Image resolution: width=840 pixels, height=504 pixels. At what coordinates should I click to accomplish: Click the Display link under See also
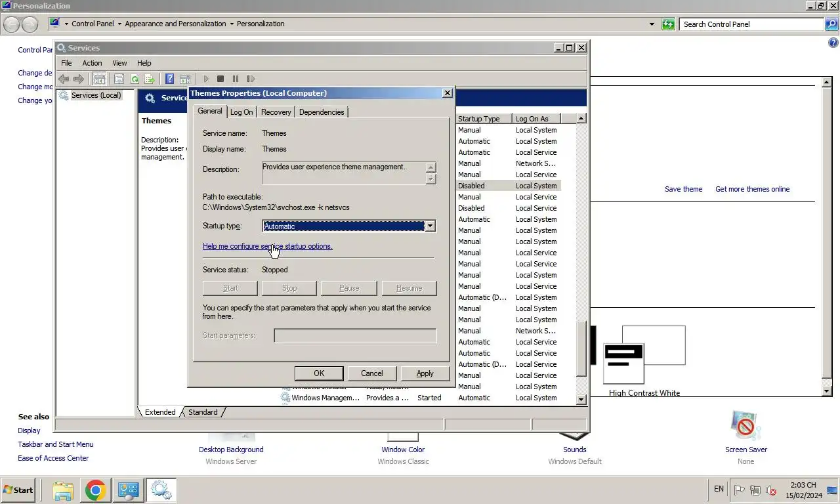[29, 430]
